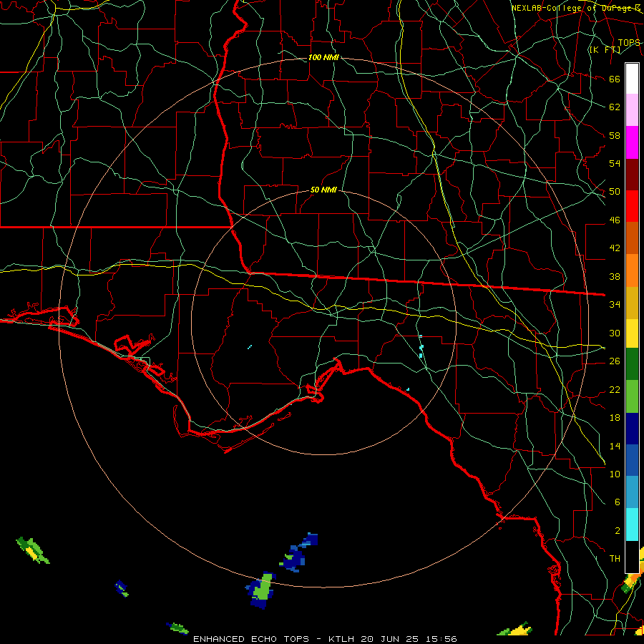Select the magenta legend swatch

pos(632,142)
